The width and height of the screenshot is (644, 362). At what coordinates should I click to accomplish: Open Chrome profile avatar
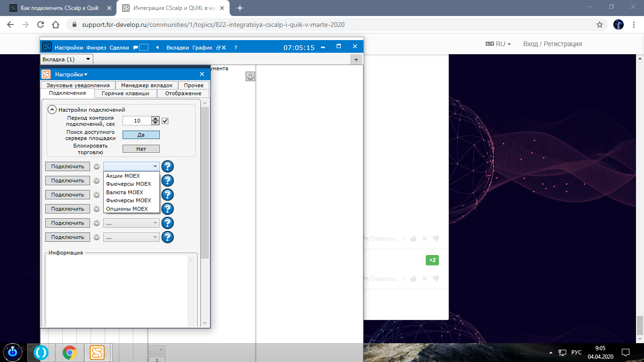pos(619,25)
